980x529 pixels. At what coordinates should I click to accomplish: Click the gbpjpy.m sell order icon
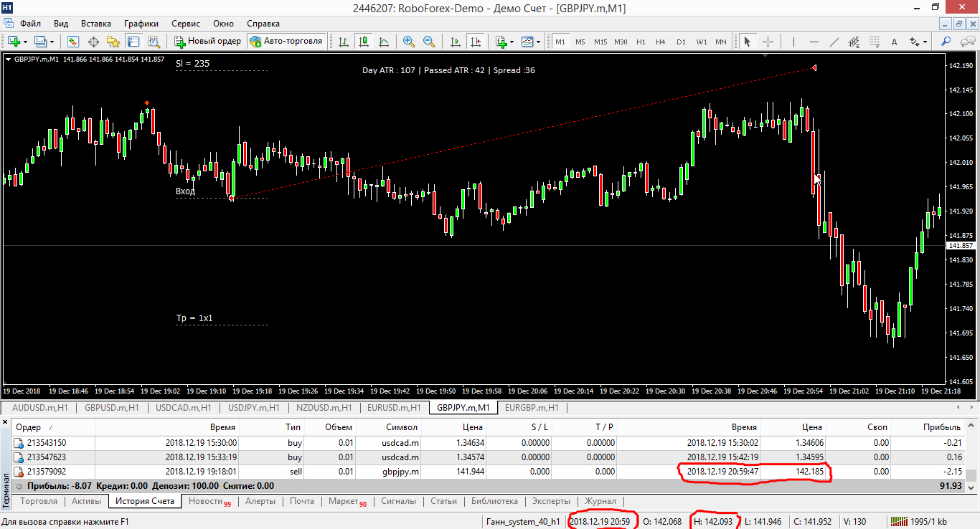(x=19, y=472)
